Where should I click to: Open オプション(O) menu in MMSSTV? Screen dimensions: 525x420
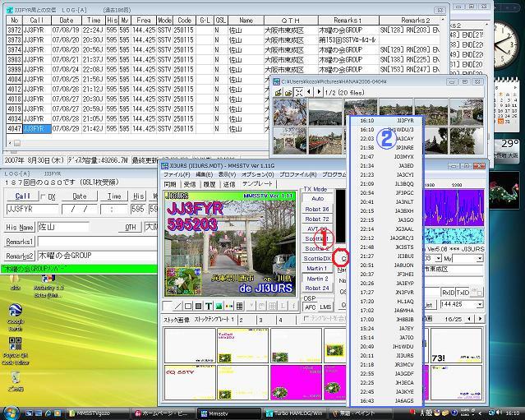point(257,174)
